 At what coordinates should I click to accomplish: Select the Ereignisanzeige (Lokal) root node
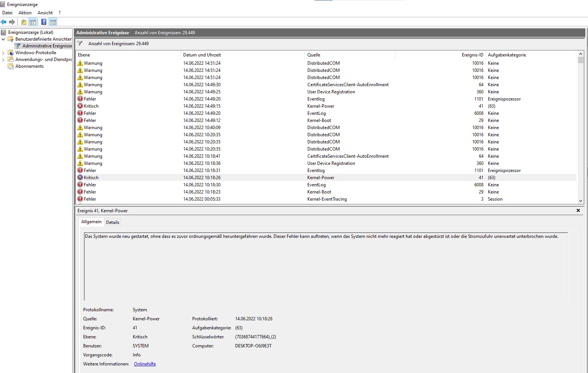point(31,32)
